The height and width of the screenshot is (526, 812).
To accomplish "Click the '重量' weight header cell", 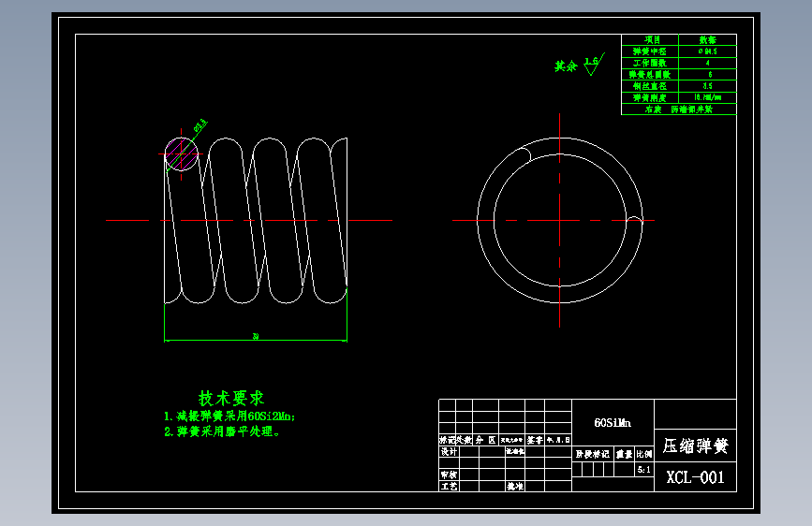I will (625, 454).
